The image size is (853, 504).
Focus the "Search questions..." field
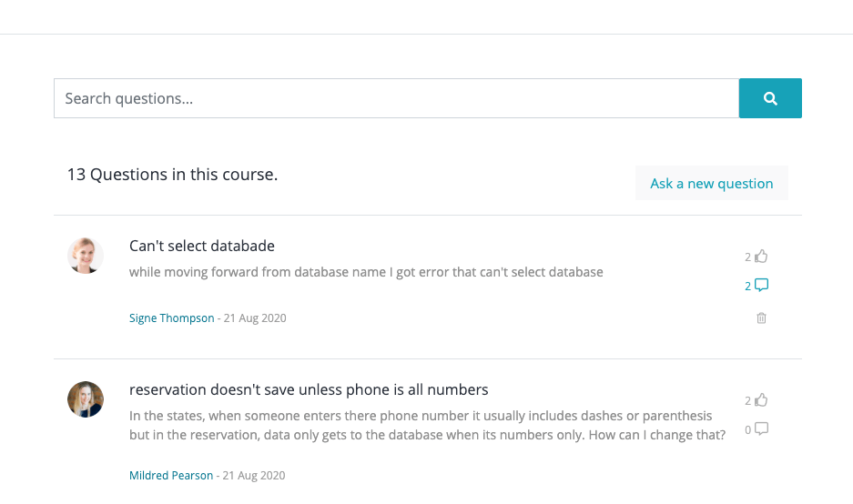point(395,98)
